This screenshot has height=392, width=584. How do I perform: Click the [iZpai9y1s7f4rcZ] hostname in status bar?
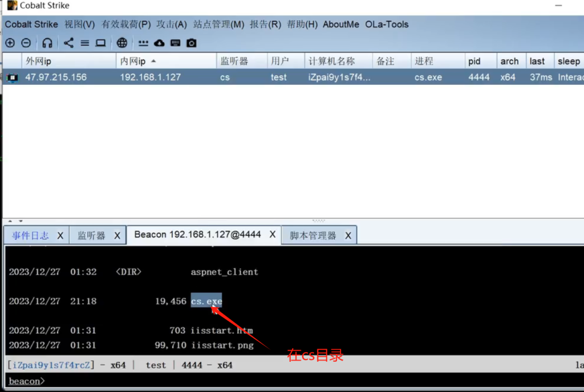click(51, 365)
